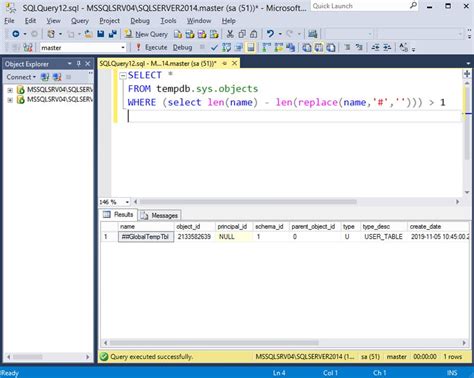
Task: Click the Copy icon
Action: point(242,34)
